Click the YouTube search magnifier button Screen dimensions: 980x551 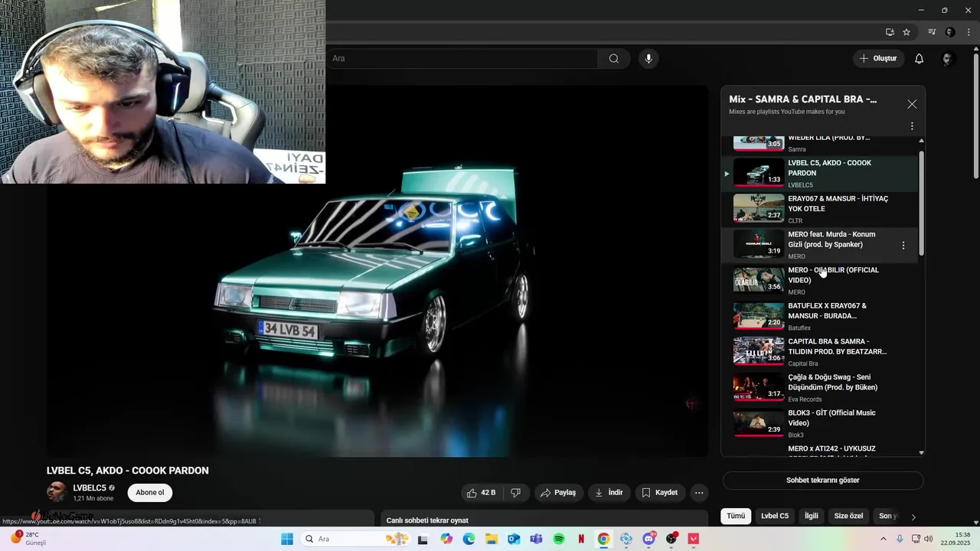click(x=614, y=59)
